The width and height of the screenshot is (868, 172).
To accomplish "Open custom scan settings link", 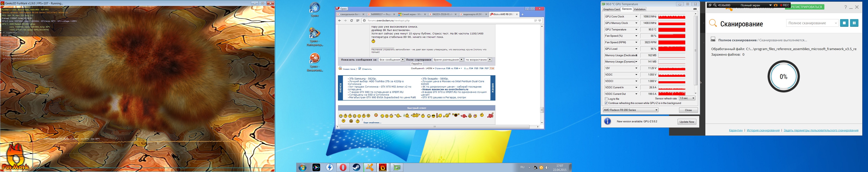I will click(x=821, y=130).
